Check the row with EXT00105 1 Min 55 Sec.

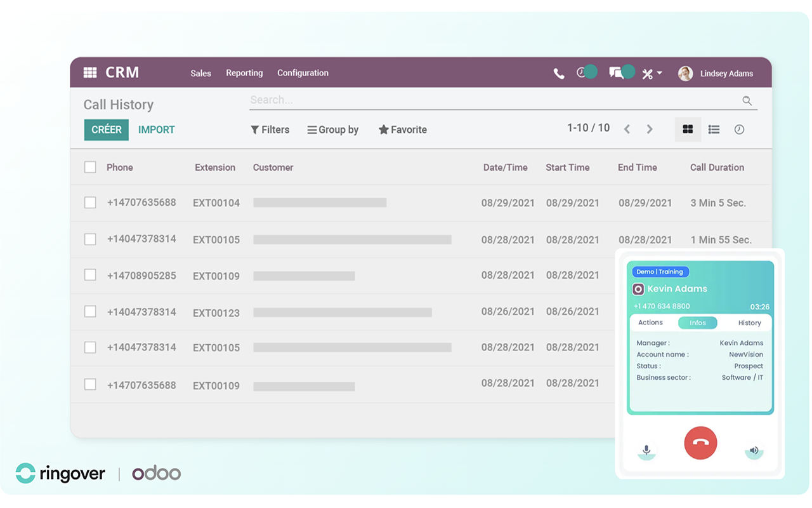tap(90, 239)
